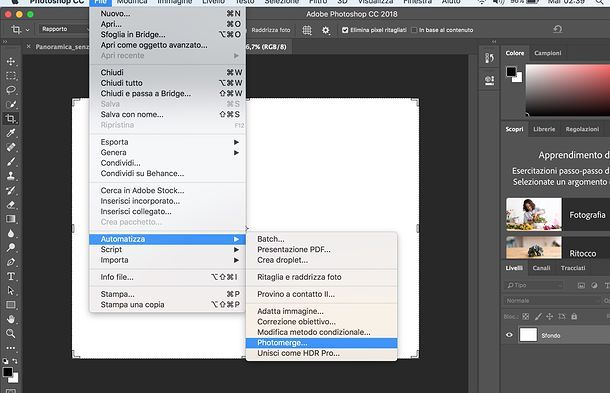Image resolution: width=610 pixels, height=393 pixels.
Task: Select the History Brush tool
Action: tap(11, 190)
